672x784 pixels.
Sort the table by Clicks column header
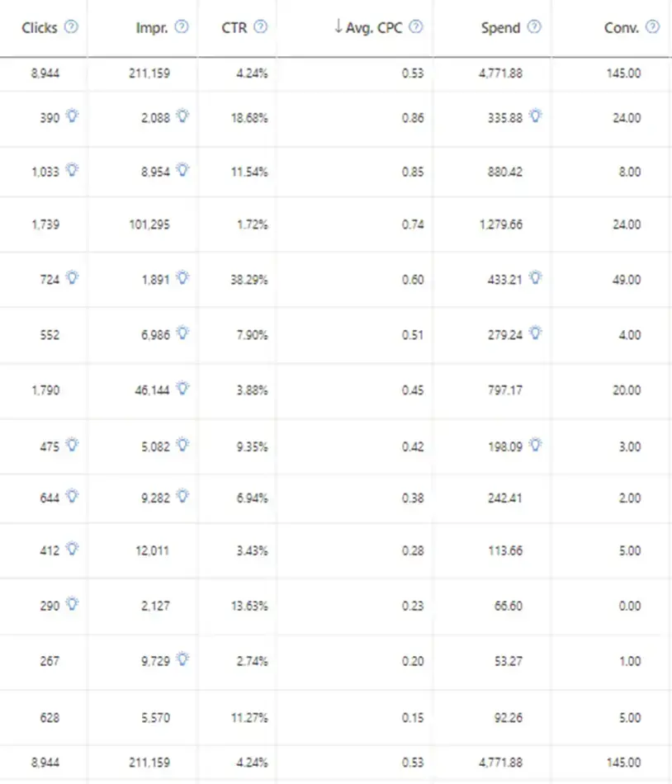pos(40,27)
